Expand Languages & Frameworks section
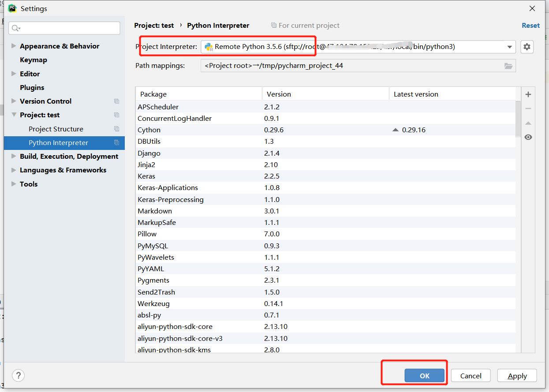The width and height of the screenshot is (549, 392). [x=14, y=170]
